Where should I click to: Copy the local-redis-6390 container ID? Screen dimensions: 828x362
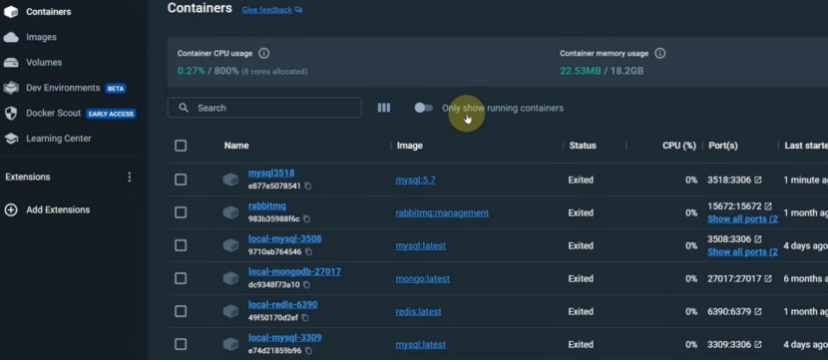(x=305, y=318)
